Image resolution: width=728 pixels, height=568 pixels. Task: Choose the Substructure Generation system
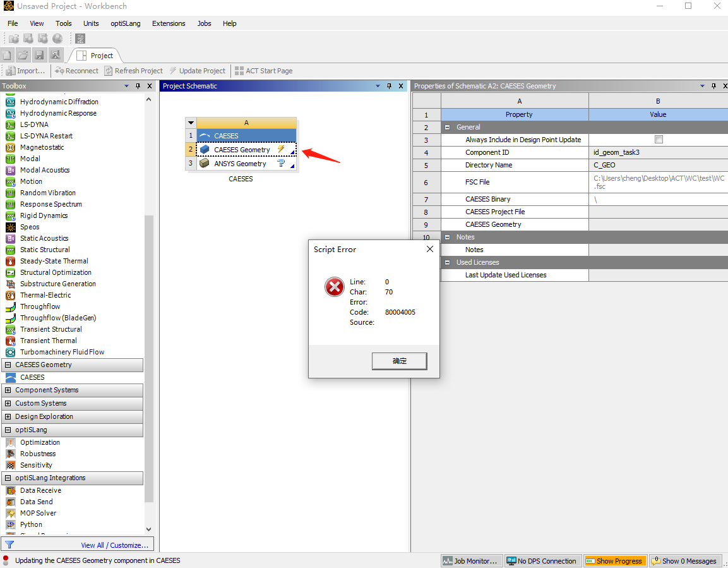pos(58,284)
